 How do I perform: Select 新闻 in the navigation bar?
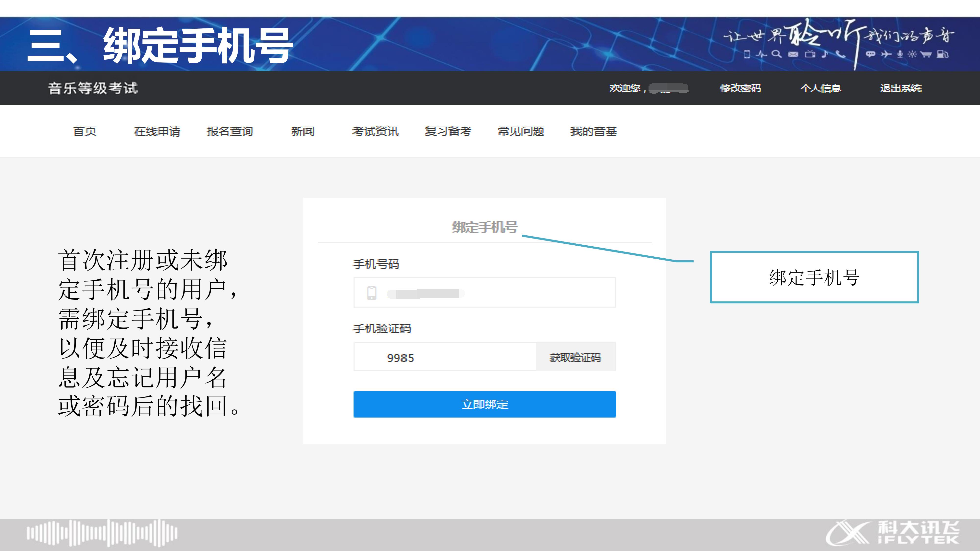[302, 132]
